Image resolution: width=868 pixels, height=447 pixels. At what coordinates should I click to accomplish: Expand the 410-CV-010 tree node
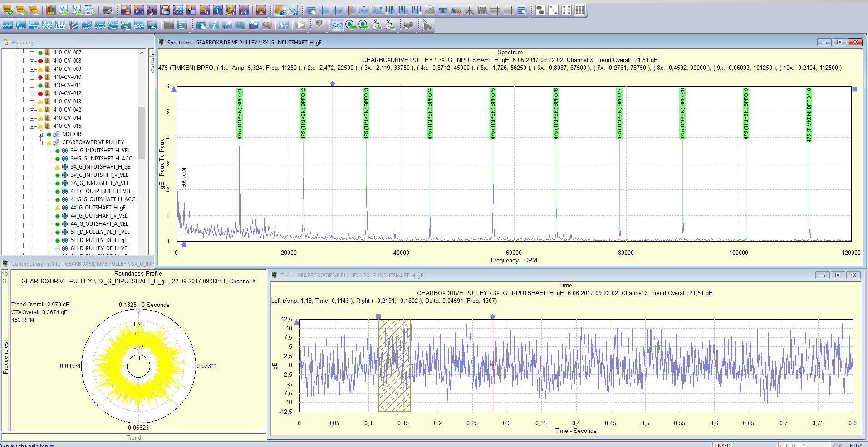pos(32,77)
